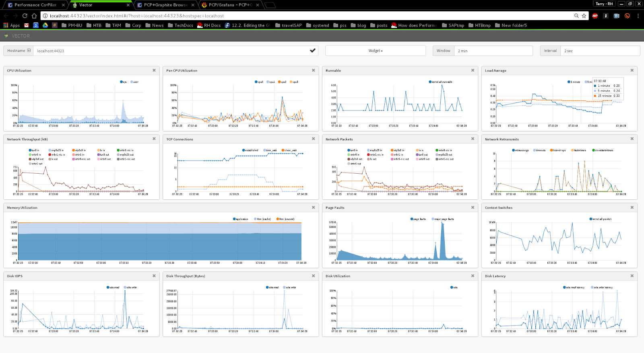644x353 pixels.
Task: Open the Terry - RH profile button
Action: pyautogui.click(x=604, y=4)
